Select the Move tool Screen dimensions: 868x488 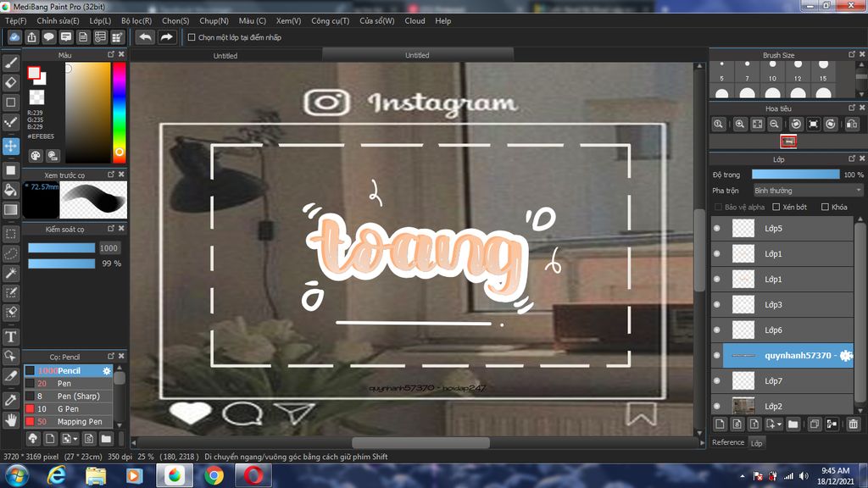click(x=10, y=146)
